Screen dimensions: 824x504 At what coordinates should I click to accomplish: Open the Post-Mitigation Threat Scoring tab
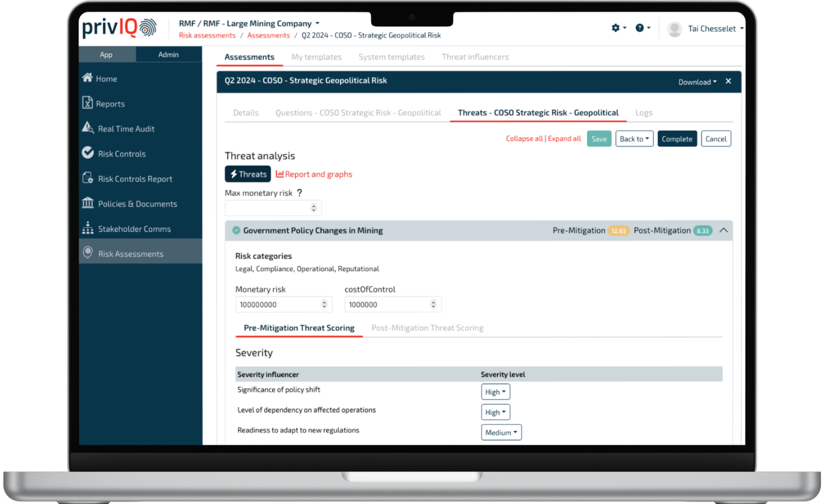427,327
